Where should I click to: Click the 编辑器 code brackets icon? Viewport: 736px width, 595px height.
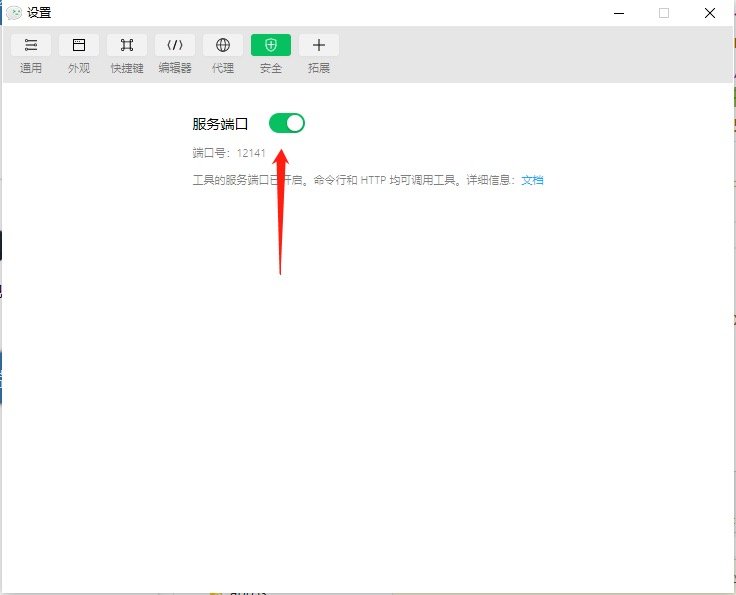[x=175, y=45]
